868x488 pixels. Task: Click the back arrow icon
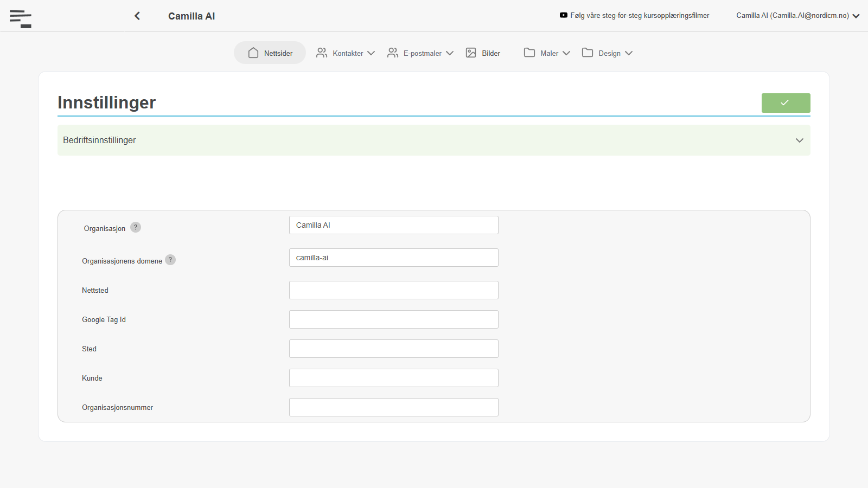(137, 16)
